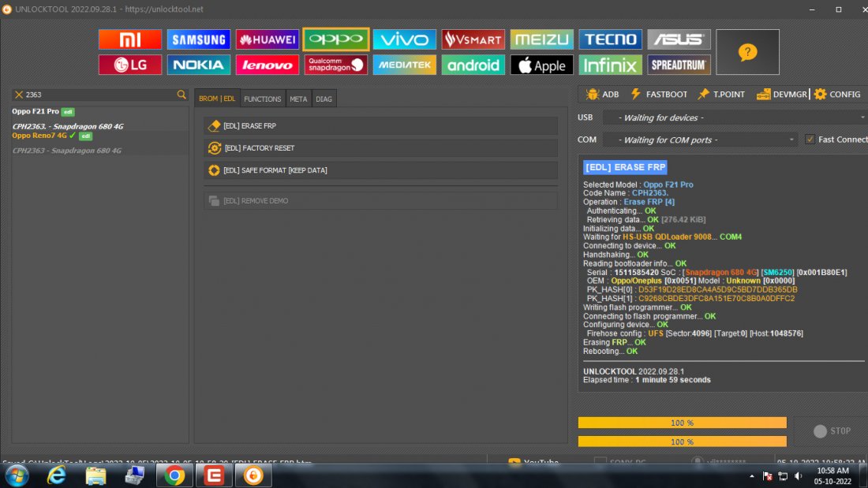Switch to the BROM | EDL tab
This screenshot has width=868, height=488.
coord(217,99)
